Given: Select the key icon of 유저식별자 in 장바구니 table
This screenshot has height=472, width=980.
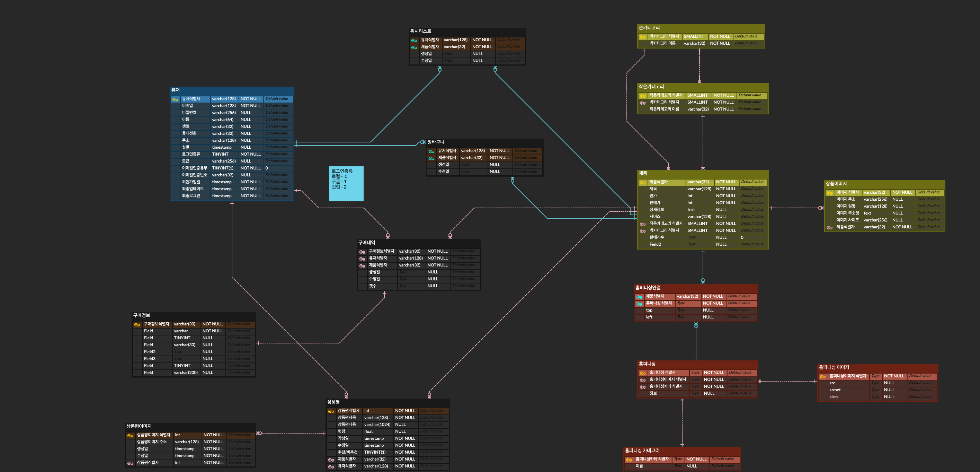Looking at the screenshot, I should tap(431, 151).
